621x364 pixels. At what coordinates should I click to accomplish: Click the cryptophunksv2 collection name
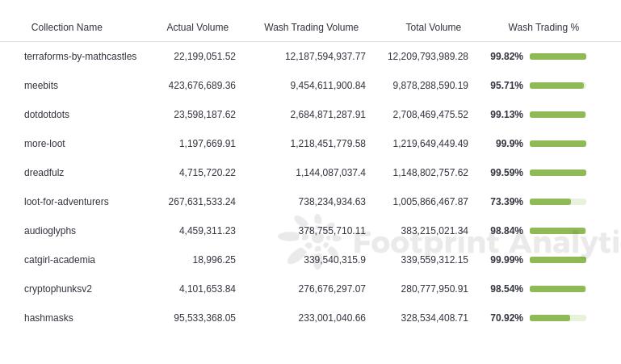58,289
